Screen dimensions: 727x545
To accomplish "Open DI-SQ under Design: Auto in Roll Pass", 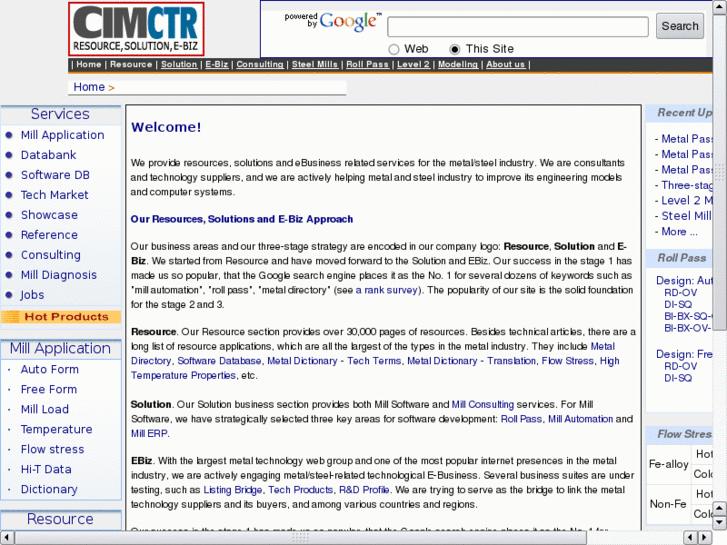I will click(x=678, y=305).
